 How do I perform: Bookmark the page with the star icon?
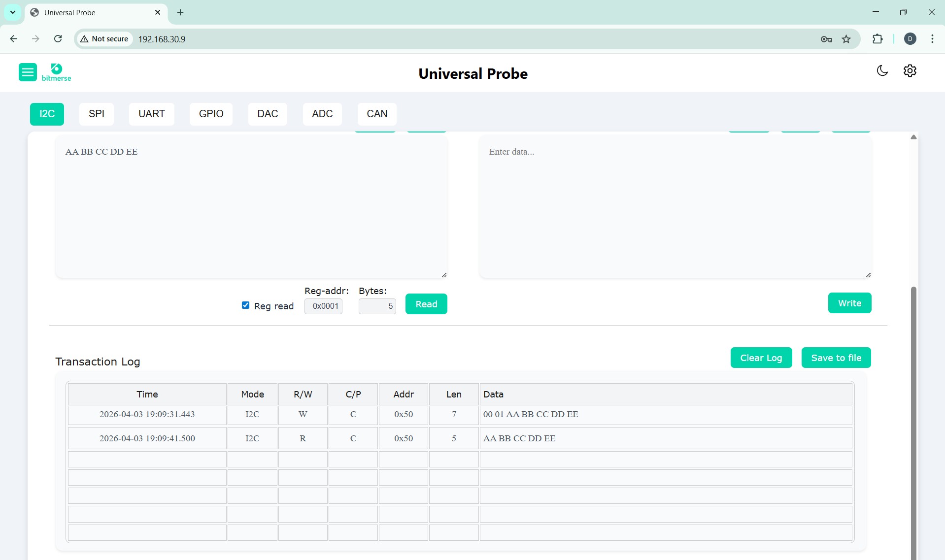tap(847, 39)
